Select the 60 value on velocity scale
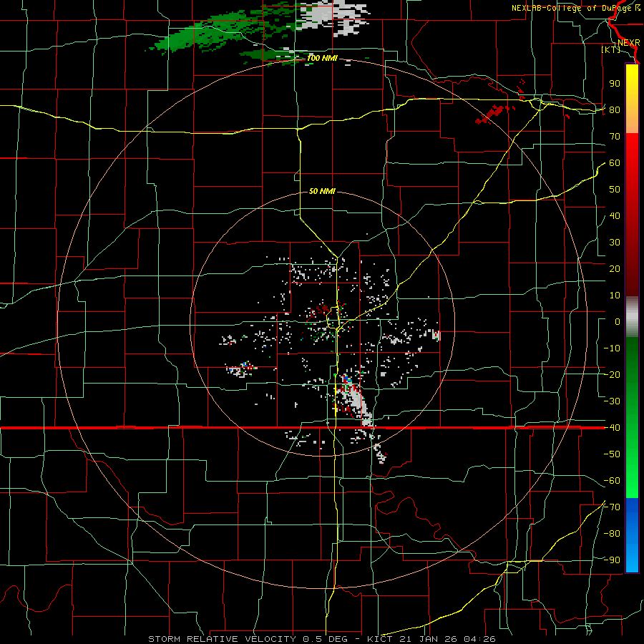The width and height of the screenshot is (644, 644). point(615,163)
